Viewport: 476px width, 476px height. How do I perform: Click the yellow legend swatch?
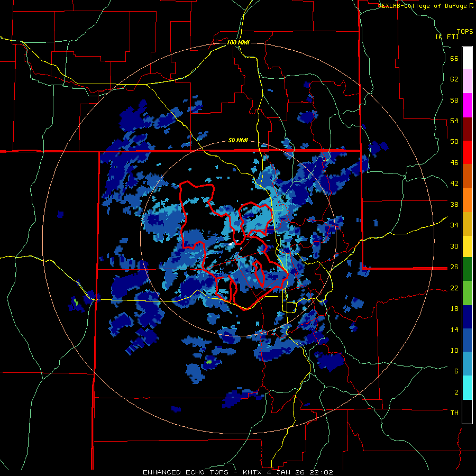tap(467, 246)
